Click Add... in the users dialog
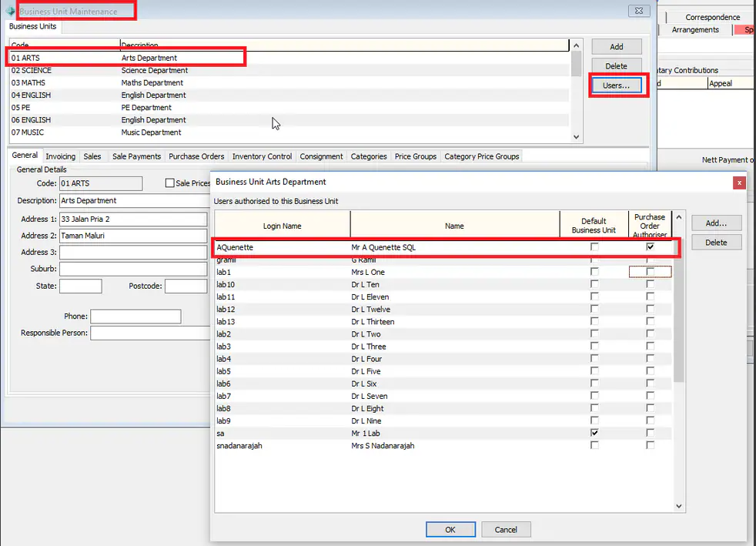756x546 pixels. 716,223
